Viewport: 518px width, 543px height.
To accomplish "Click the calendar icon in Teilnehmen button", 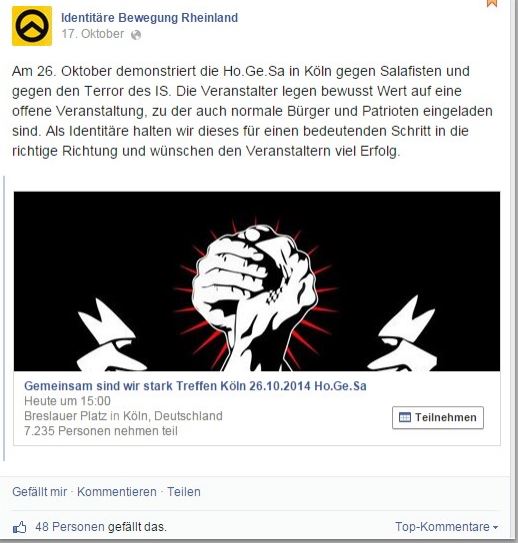I will click(404, 417).
